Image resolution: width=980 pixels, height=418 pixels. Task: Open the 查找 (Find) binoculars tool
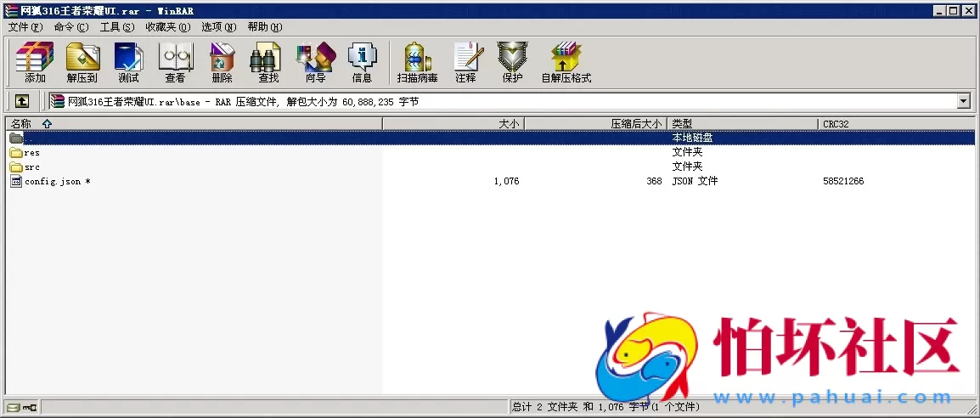(268, 62)
